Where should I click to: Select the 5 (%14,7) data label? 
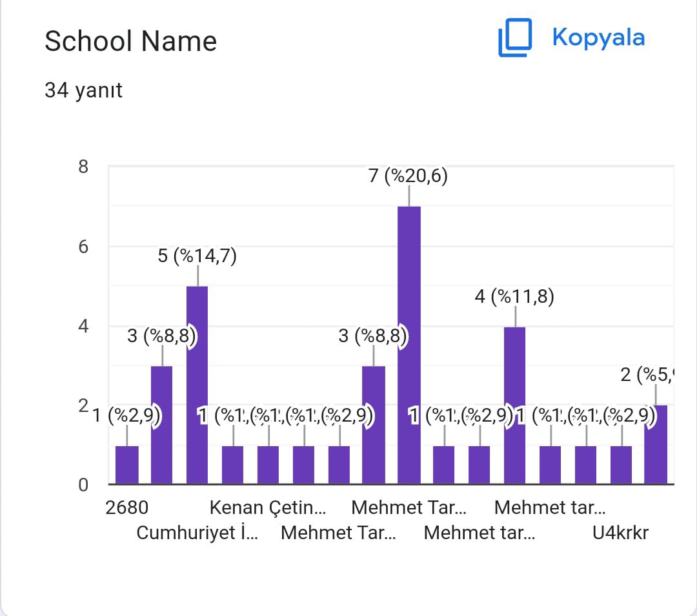(x=197, y=256)
